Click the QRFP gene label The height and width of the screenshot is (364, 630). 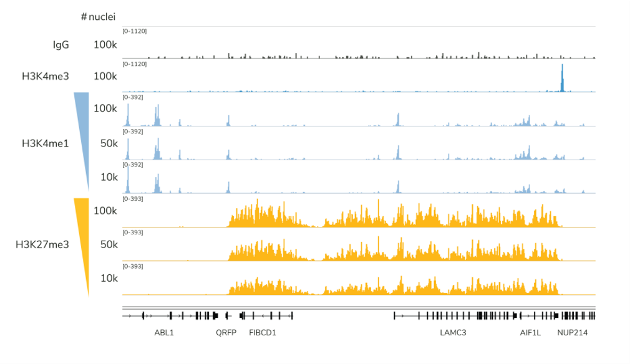click(x=226, y=333)
